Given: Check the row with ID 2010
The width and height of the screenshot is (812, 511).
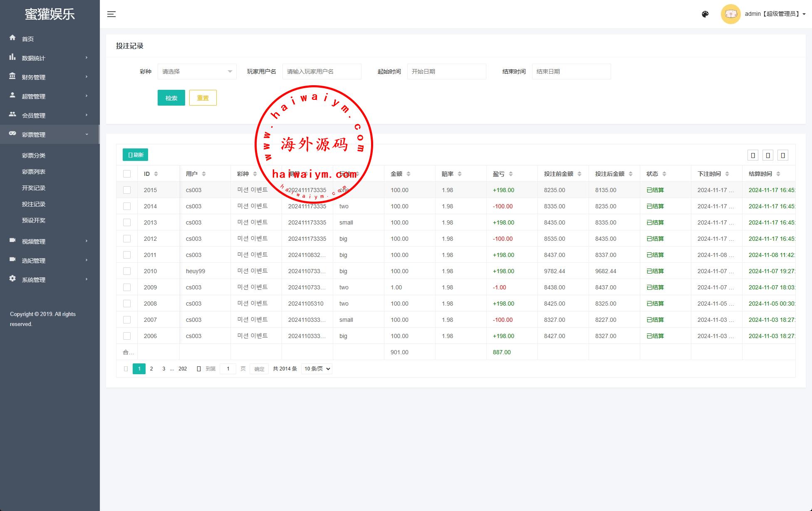Looking at the screenshot, I should 127,271.
